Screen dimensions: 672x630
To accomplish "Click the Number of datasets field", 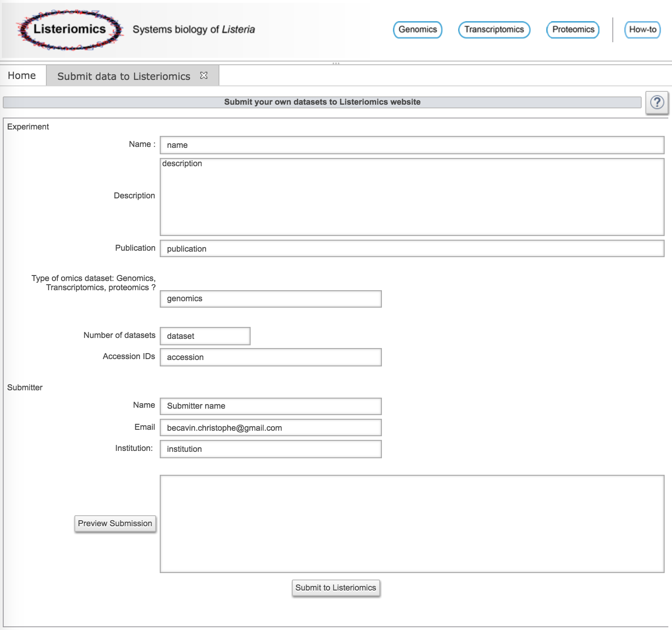I will pos(205,336).
